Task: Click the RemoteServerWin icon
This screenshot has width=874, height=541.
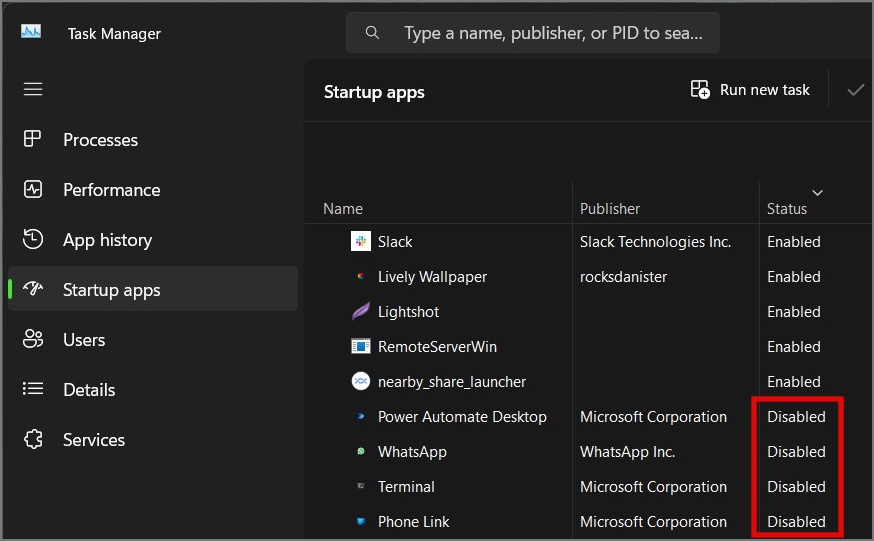Action: pos(361,346)
